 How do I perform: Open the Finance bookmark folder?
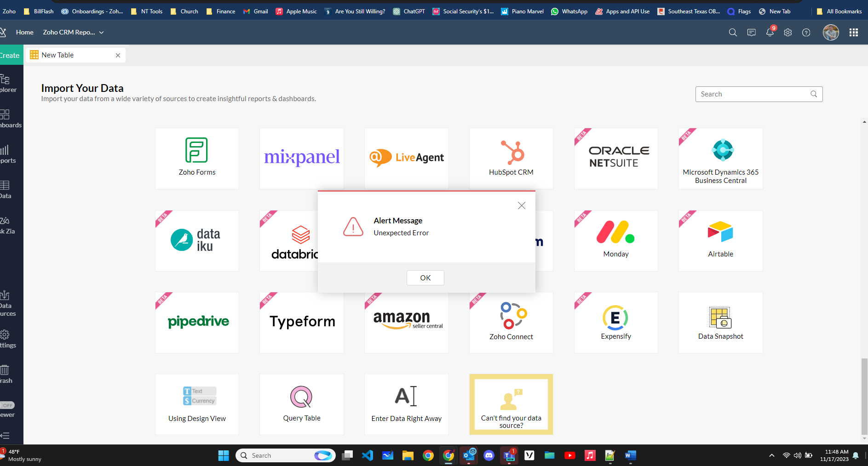(221, 11)
